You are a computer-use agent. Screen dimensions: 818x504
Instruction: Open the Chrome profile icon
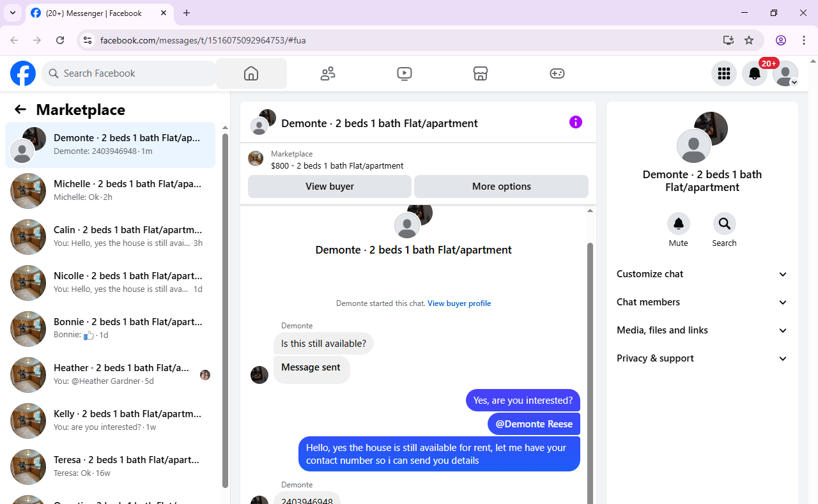pyautogui.click(x=781, y=40)
